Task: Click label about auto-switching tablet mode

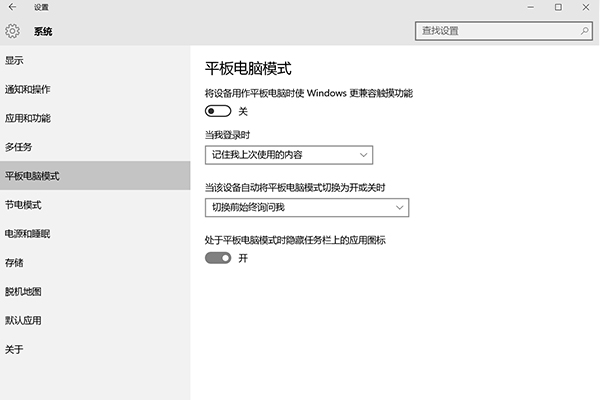Action: coord(295,188)
